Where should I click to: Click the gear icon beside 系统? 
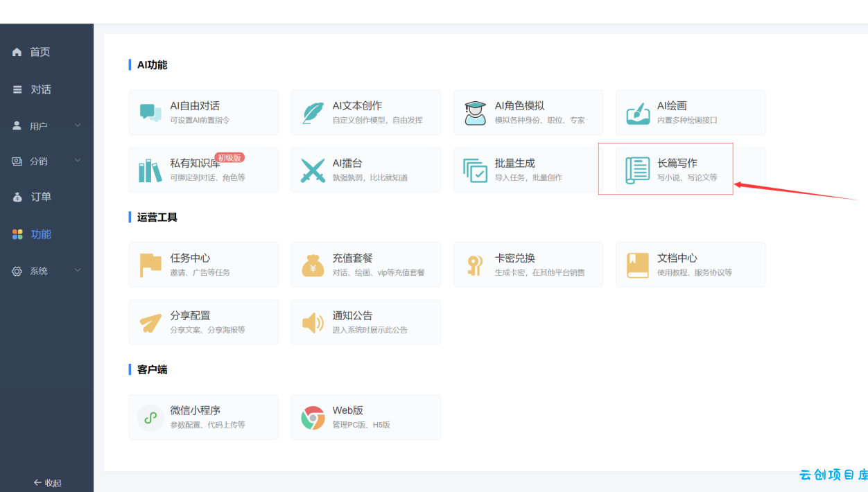tap(17, 271)
